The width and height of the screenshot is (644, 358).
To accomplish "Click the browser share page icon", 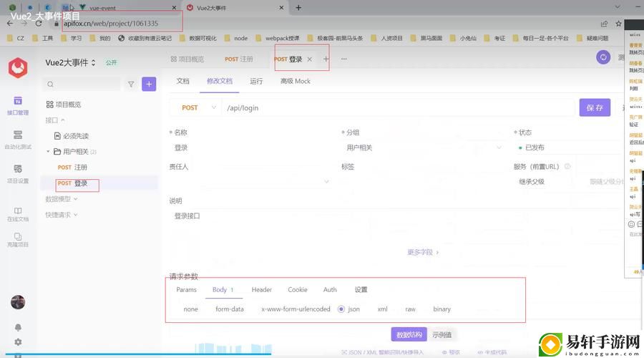I will tap(604, 24).
